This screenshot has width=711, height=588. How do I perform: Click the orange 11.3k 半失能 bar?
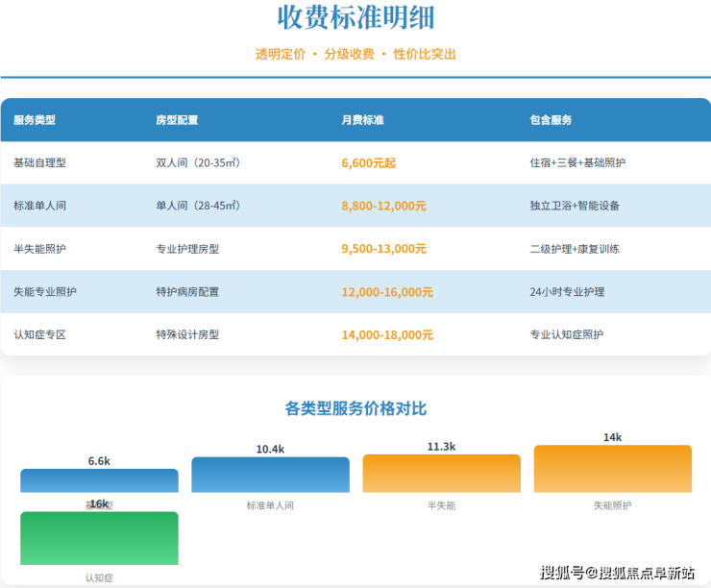point(441,474)
